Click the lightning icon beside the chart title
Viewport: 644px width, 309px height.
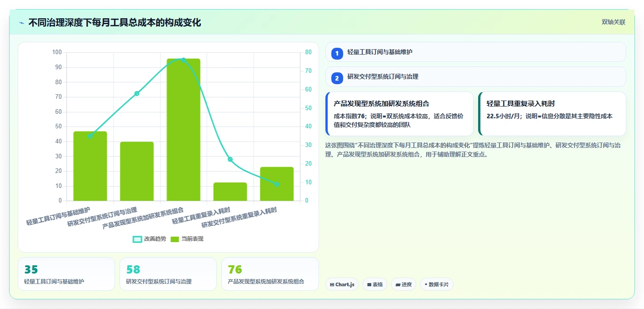click(21, 22)
